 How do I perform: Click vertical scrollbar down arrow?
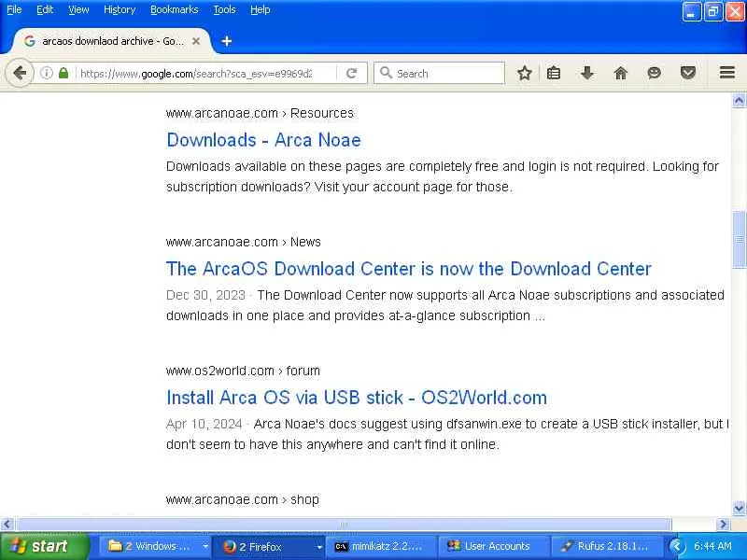[739, 508]
